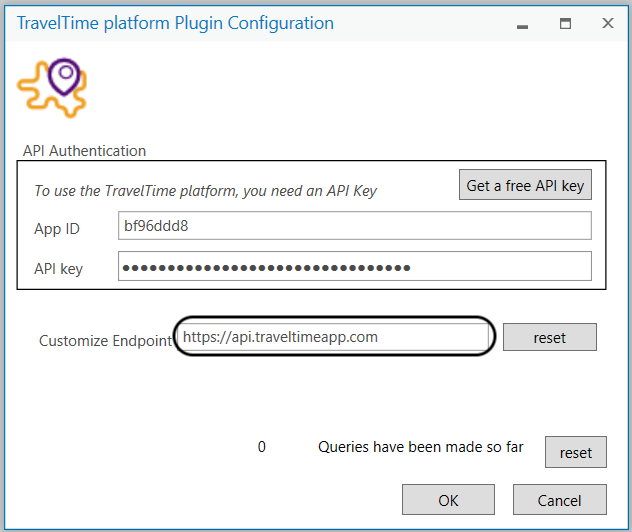Click the API key label
The width and height of the screenshot is (632, 532).
[x=58, y=269]
